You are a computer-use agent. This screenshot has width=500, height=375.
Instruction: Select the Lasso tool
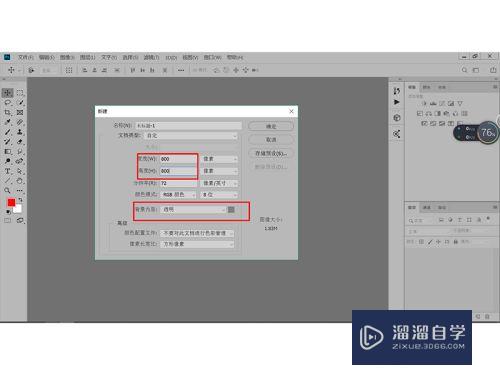(x=8, y=103)
